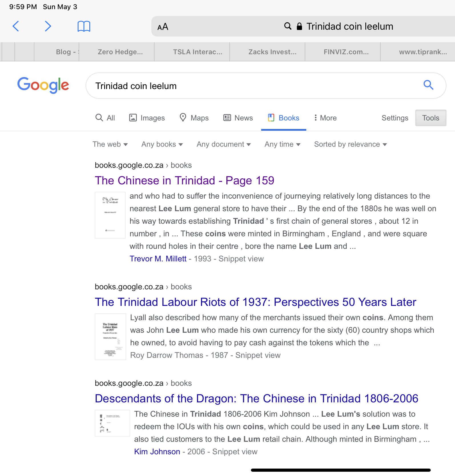Click the Google logo
455x476 pixels.
[x=43, y=85]
